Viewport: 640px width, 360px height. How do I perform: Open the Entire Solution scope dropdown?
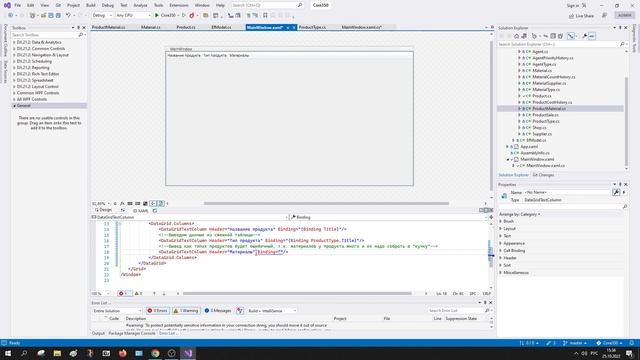[117, 311]
